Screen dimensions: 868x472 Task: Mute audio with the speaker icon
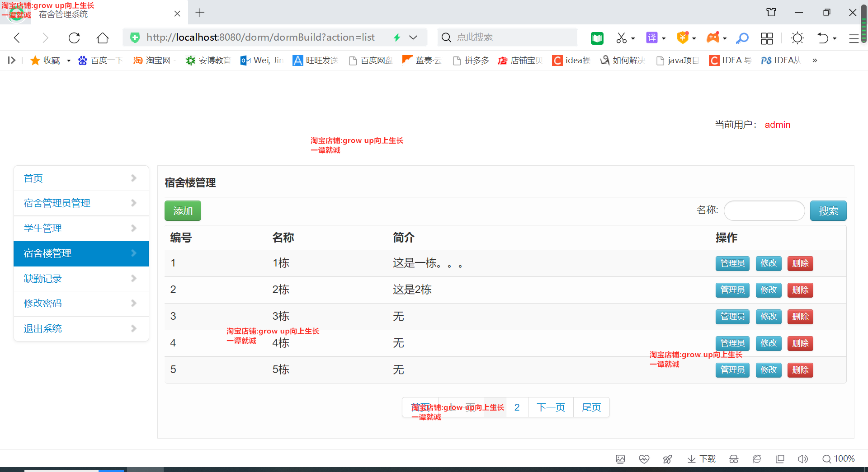[803, 459]
